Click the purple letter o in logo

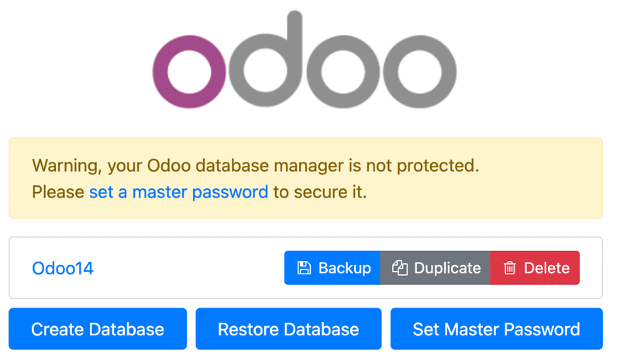(189, 71)
